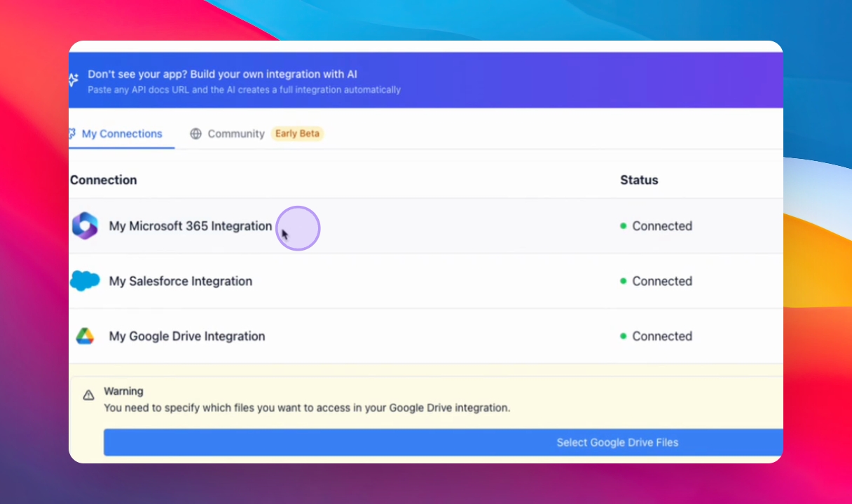Click the Early Beta badge
The height and width of the screenshot is (504, 852).
[x=297, y=134]
